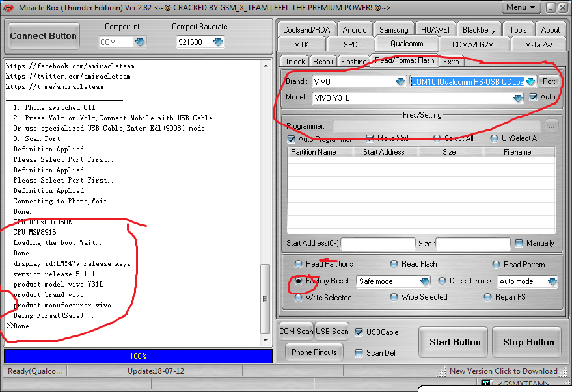Select the Factory Reset radio button

(299, 281)
